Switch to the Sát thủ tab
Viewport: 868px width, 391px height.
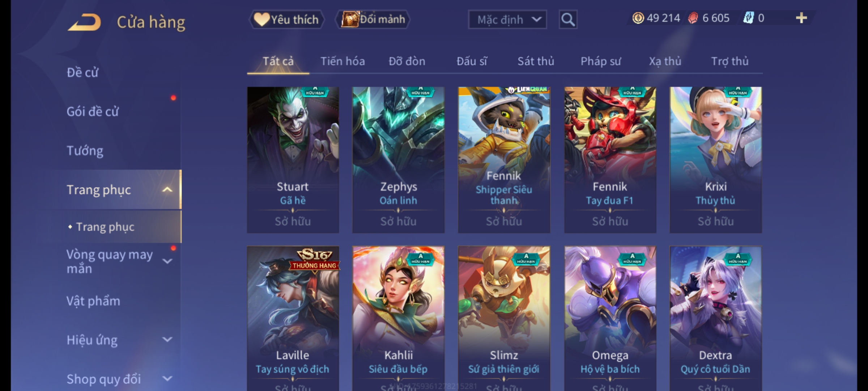[536, 61]
